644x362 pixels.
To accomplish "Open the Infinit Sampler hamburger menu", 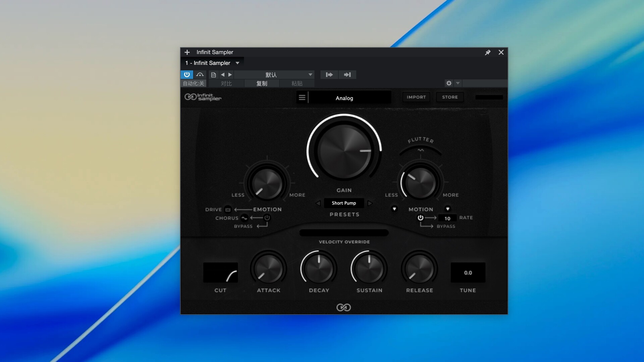I will coord(302,97).
